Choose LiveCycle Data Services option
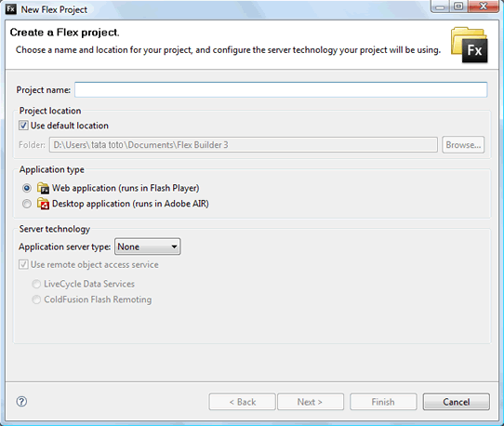504x426 pixels. (x=36, y=284)
